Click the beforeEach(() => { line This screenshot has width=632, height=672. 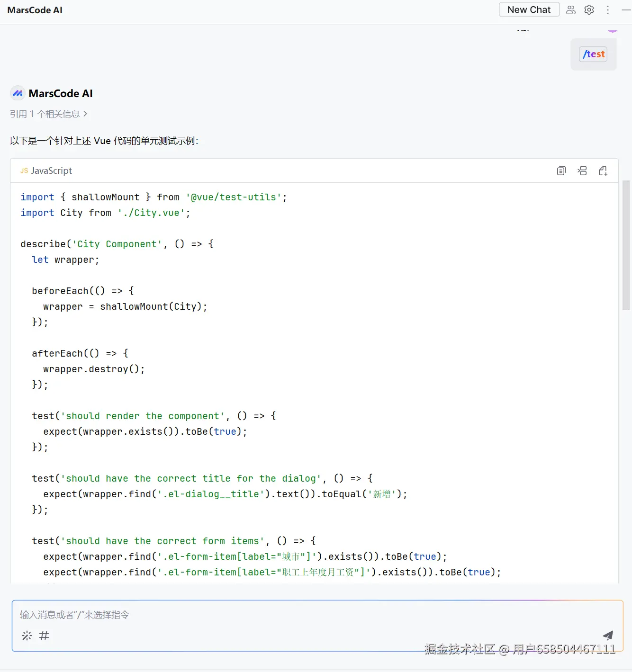83,291
